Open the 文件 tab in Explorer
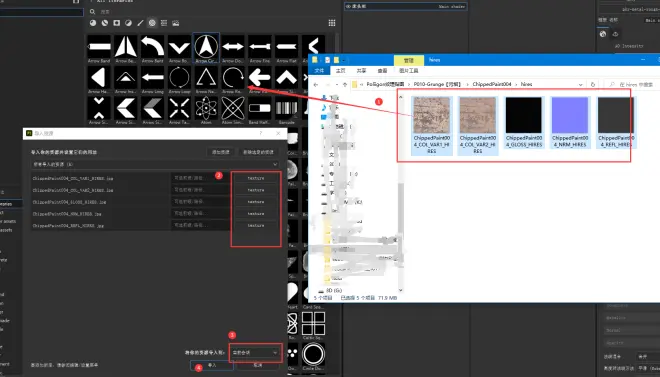 pyautogui.click(x=319, y=71)
